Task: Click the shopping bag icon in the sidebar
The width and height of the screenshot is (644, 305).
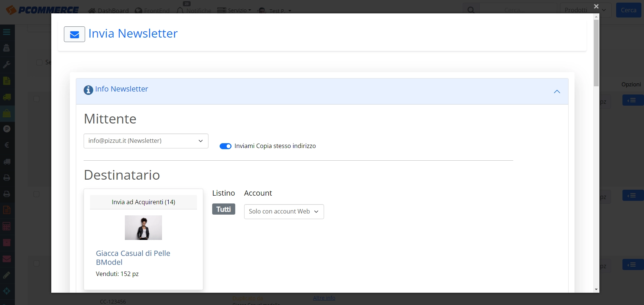Action: tap(7, 113)
